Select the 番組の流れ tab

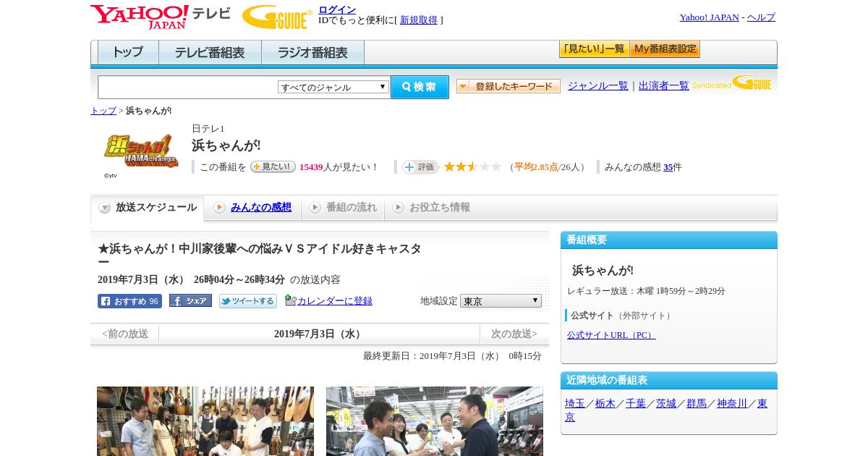tap(343, 208)
